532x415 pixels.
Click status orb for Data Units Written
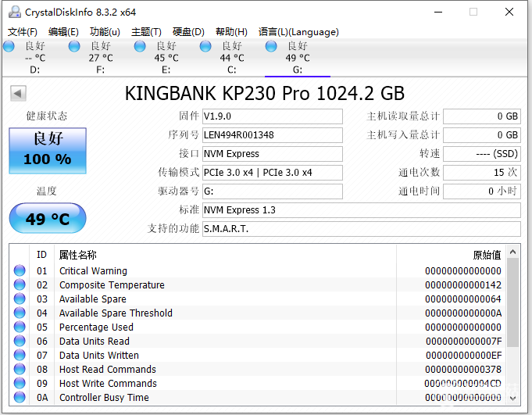pos(20,355)
